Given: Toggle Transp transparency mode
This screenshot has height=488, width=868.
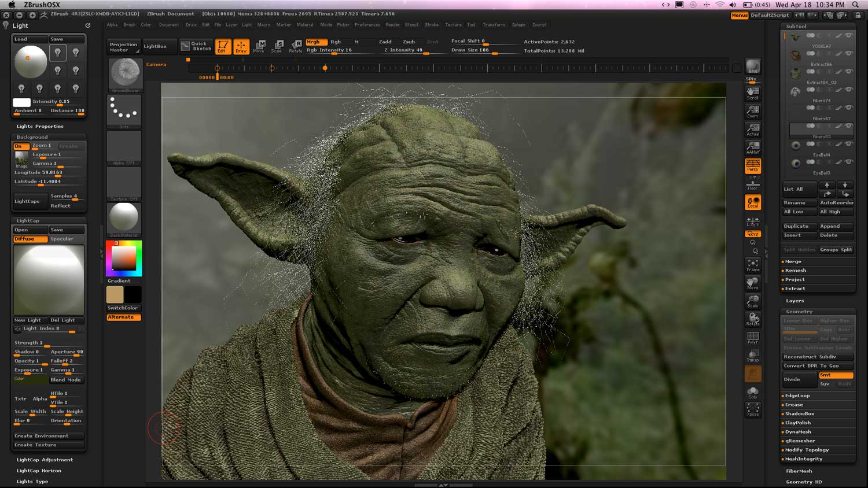Looking at the screenshot, I should pos(753,355).
